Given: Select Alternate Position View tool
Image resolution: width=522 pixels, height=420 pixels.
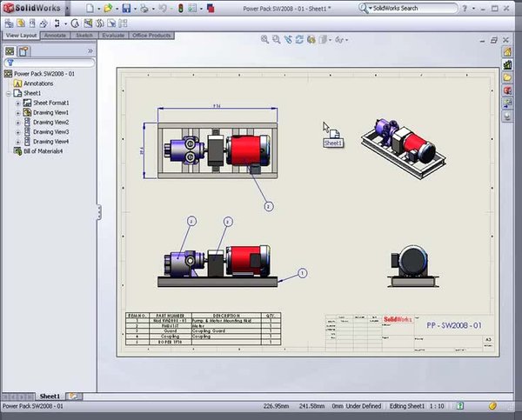Looking at the screenshot, I should 124,23.
